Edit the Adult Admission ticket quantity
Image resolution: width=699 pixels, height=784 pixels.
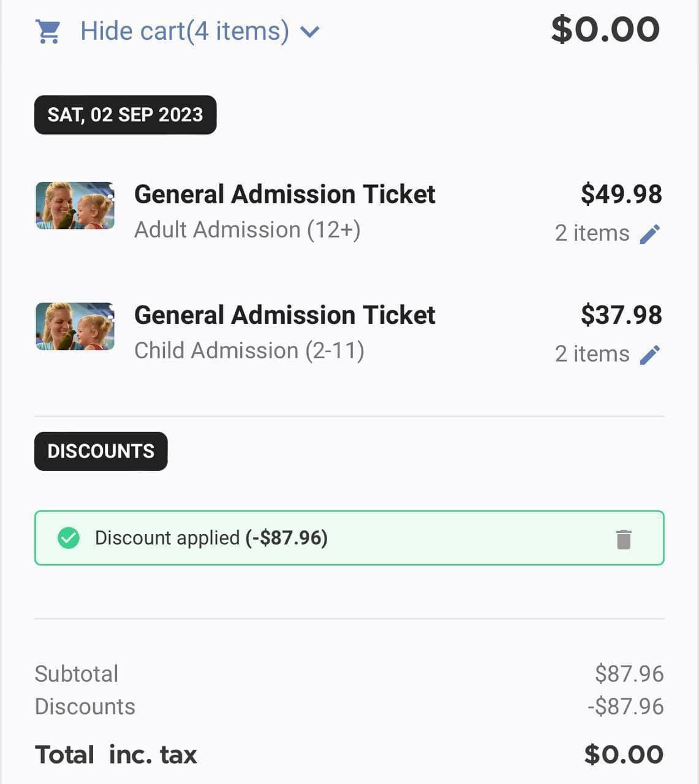[x=650, y=233]
